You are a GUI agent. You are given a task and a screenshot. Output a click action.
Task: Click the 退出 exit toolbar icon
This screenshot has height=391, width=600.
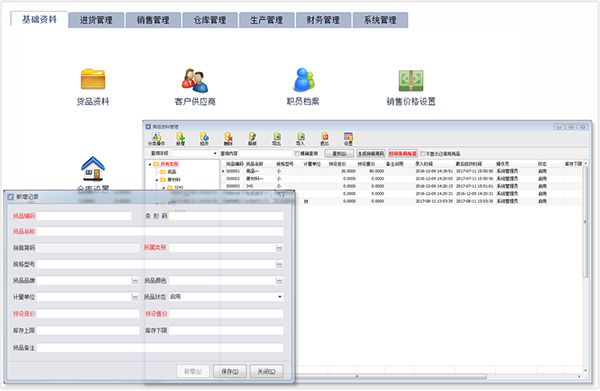(x=324, y=139)
